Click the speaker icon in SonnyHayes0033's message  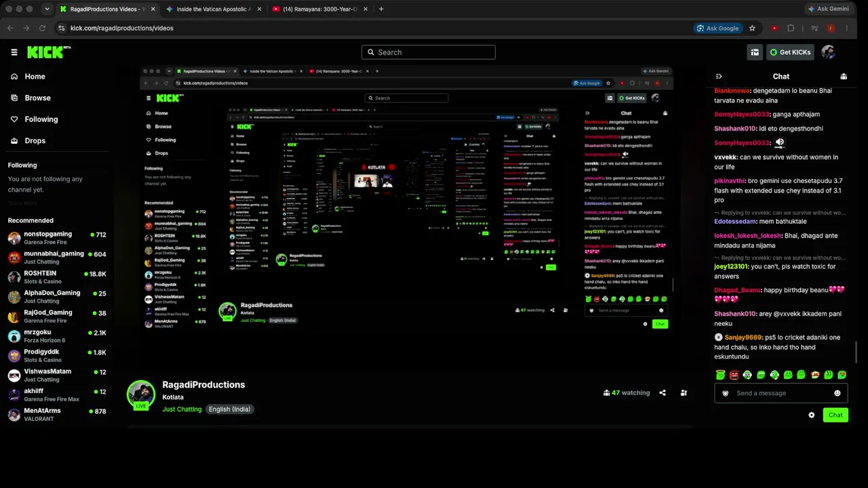[x=780, y=142]
